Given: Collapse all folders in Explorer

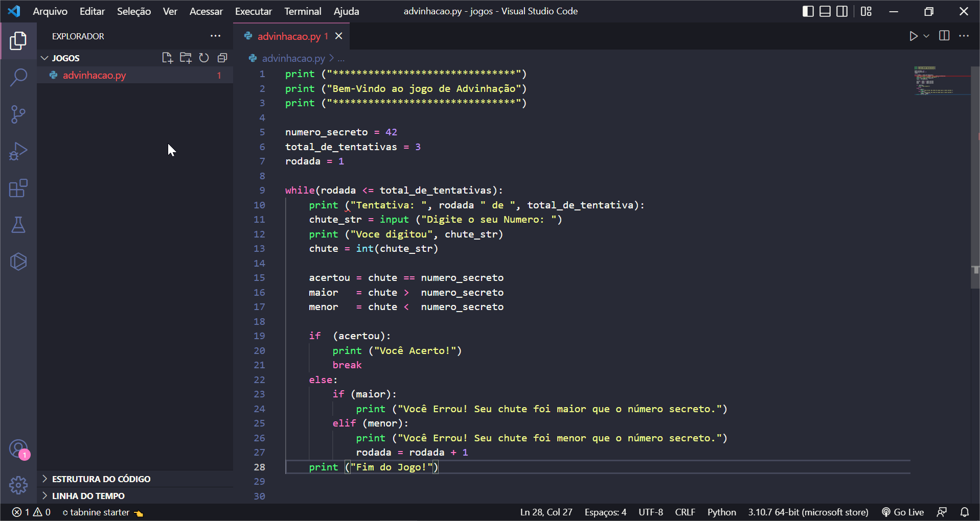Looking at the screenshot, I should pyautogui.click(x=222, y=58).
